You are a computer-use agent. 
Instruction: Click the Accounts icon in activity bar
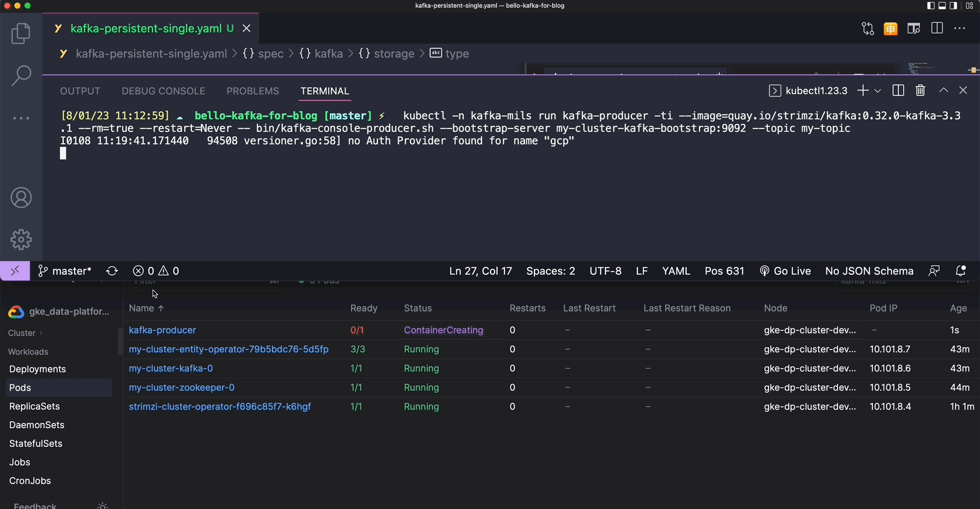click(x=21, y=198)
